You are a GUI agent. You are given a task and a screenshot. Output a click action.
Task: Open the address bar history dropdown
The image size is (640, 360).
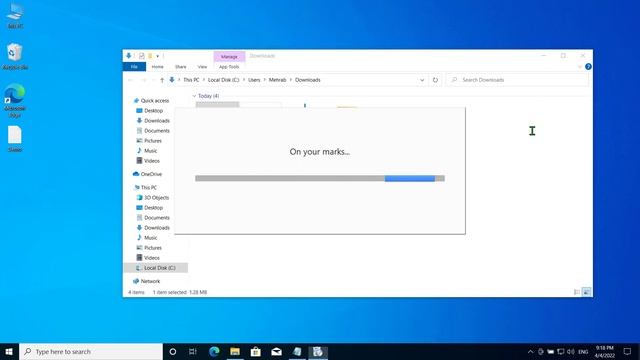coord(422,80)
